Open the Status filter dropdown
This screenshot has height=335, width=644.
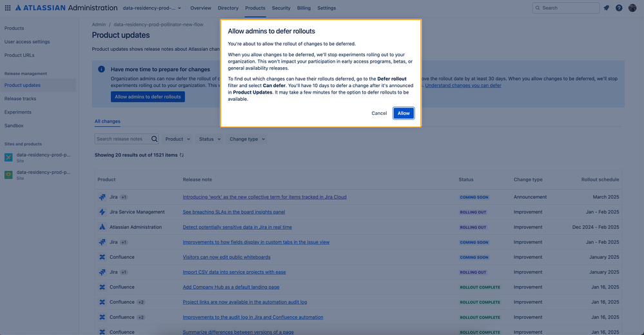210,139
